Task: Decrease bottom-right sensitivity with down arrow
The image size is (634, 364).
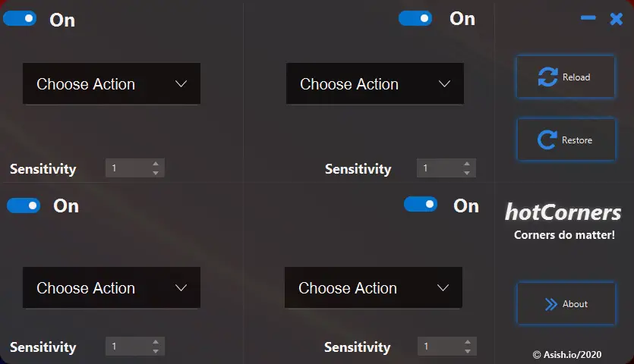Action: point(468,351)
